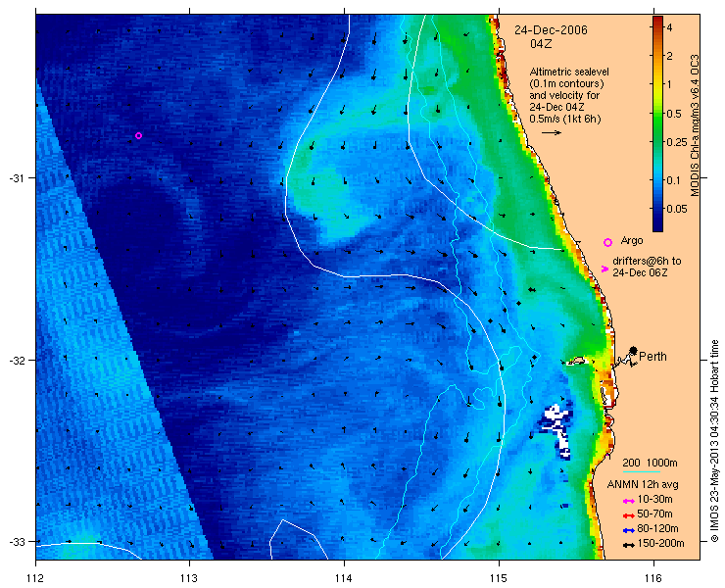Click longitude axis label 113
Image resolution: width=725 pixels, height=588 pixels.
(x=189, y=578)
